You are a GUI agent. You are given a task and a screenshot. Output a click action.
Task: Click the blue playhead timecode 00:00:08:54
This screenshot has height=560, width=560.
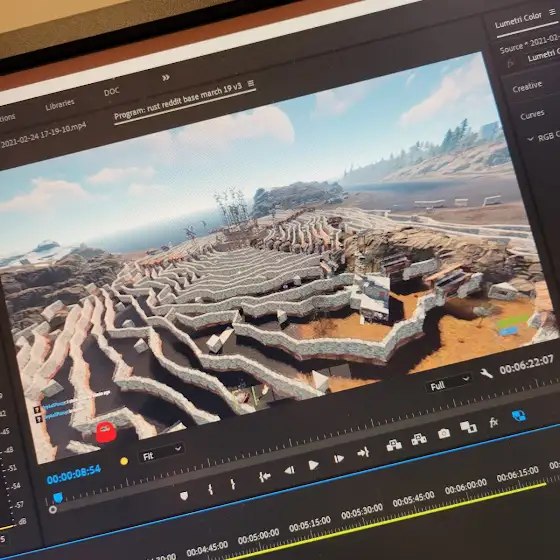74,475
